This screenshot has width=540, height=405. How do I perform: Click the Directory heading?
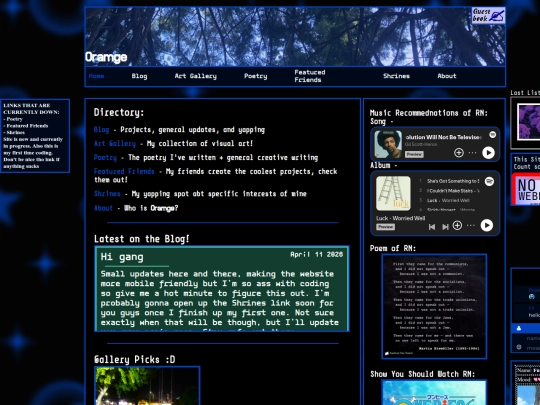point(119,112)
